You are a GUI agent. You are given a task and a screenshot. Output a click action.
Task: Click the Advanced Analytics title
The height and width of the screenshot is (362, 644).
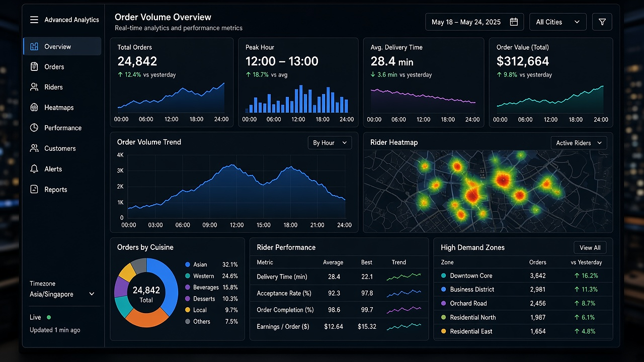pyautogui.click(x=72, y=20)
